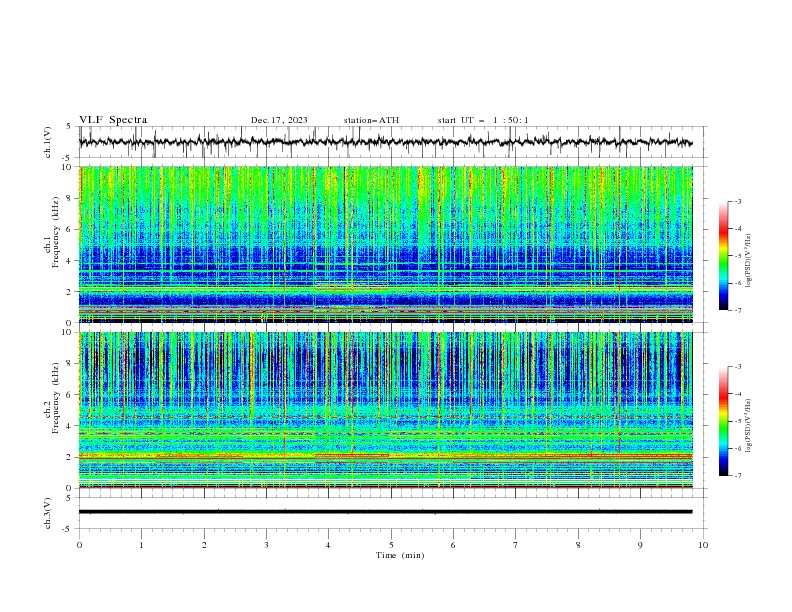Click time axis tick label "10" at bottom right

[x=703, y=545]
